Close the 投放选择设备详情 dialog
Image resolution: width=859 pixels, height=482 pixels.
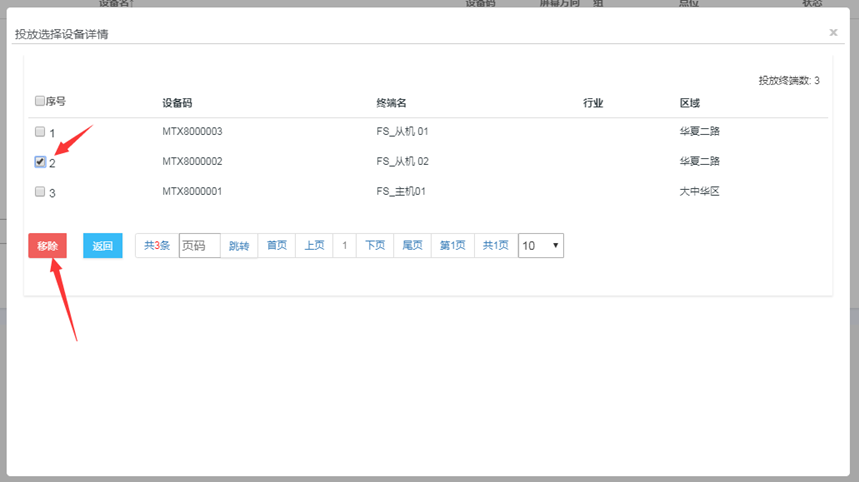tap(833, 33)
